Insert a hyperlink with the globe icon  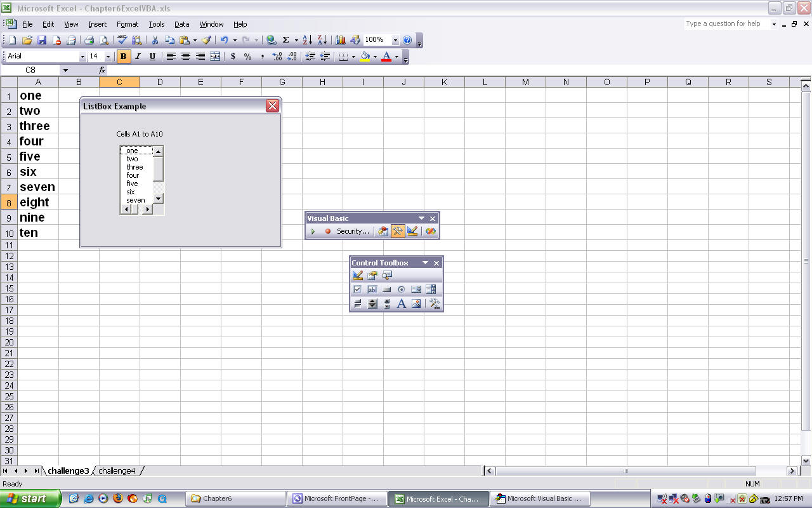pyautogui.click(x=272, y=40)
